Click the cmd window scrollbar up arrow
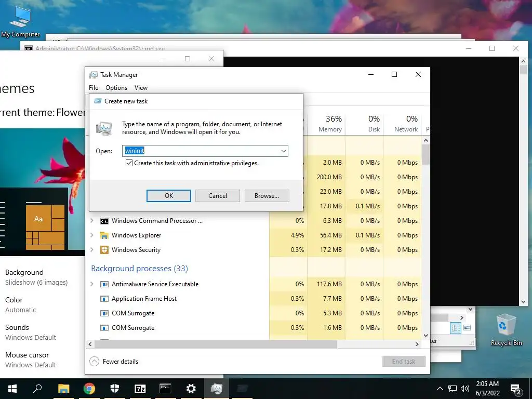Image resolution: width=532 pixels, height=399 pixels. (x=523, y=61)
